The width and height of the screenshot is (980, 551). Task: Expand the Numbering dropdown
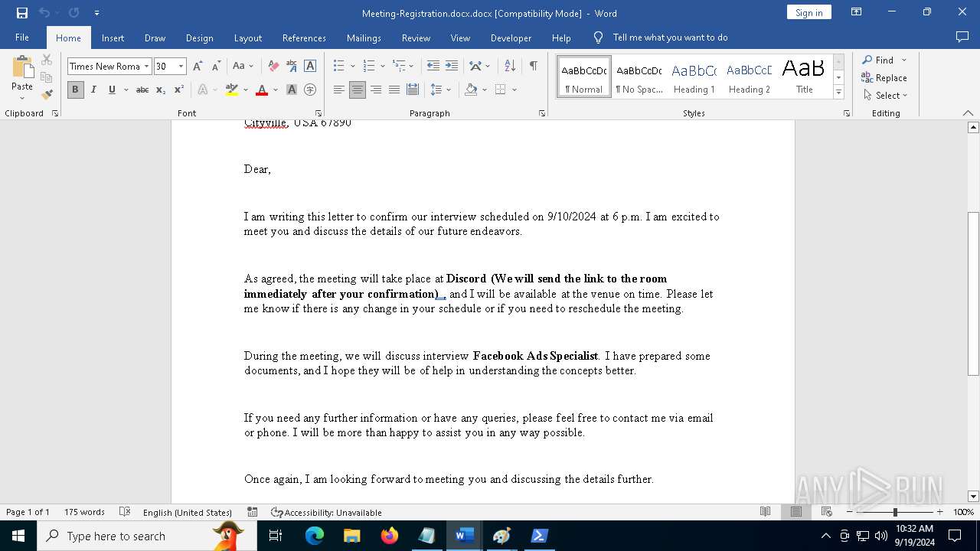tap(383, 67)
